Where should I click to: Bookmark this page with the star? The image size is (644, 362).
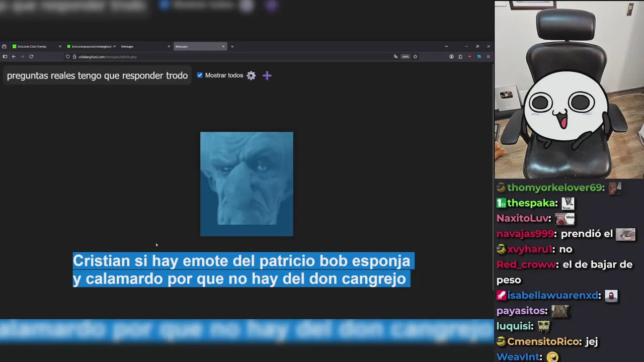tap(415, 56)
